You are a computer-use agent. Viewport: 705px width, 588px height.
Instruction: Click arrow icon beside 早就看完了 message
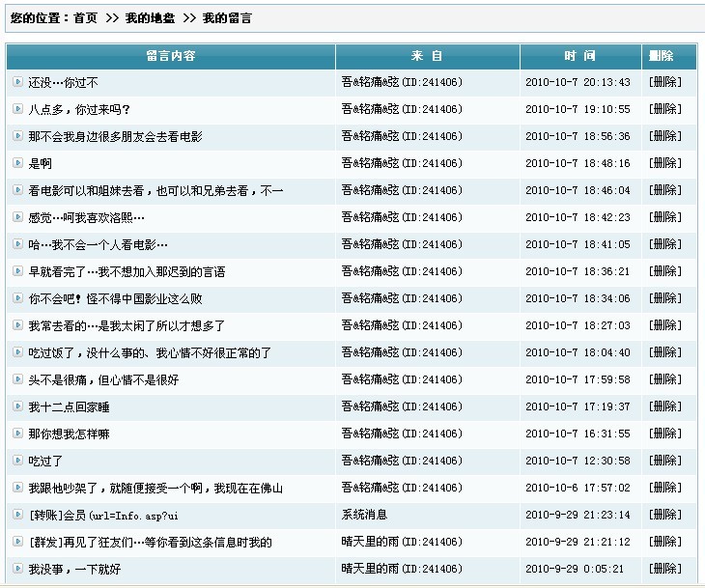point(17,271)
